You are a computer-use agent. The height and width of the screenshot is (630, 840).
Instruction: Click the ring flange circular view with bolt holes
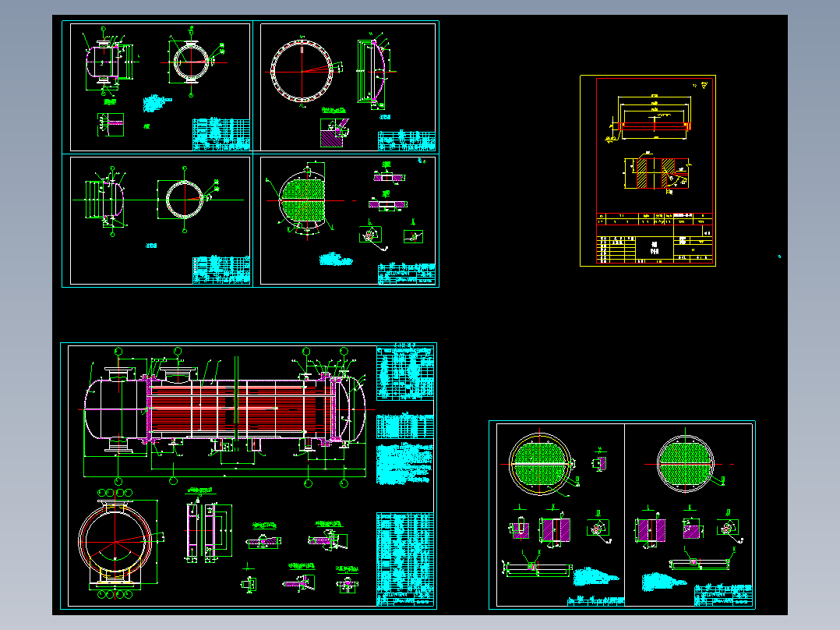(x=302, y=70)
